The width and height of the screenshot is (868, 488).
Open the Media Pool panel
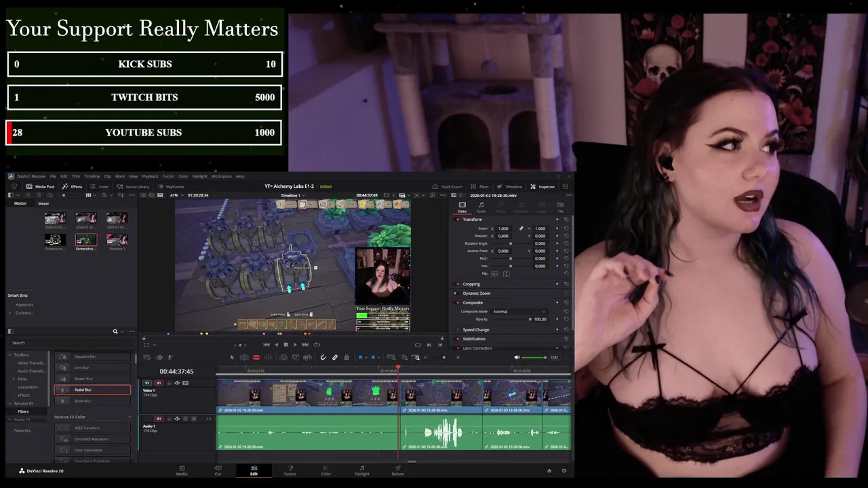pyautogui.click(x=40, y=186)
